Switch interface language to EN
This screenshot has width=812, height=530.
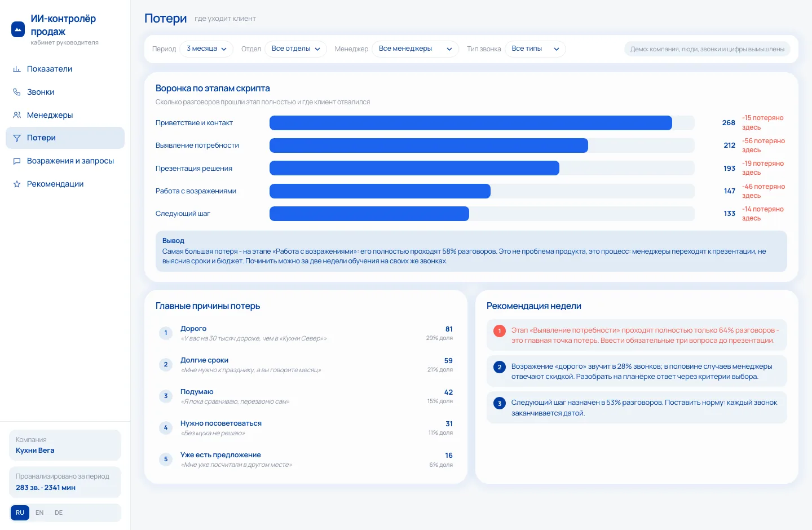[x=39, y=513]
